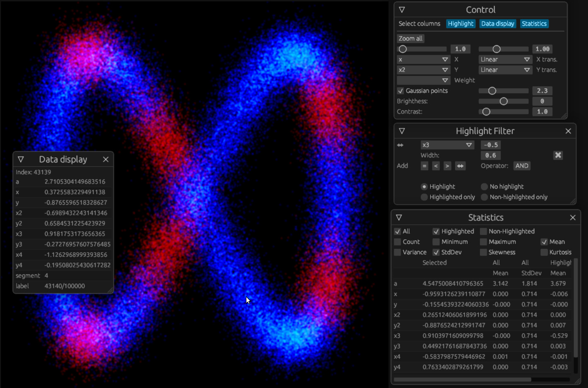This screenshot has height=388, width=588.
Task: Click the range width filter icon next to Add
Action: pos(460,166)
